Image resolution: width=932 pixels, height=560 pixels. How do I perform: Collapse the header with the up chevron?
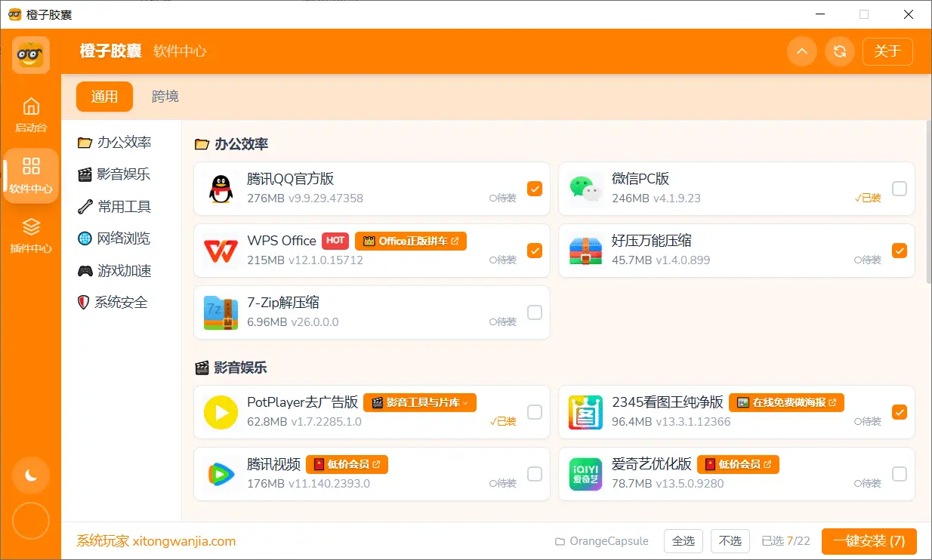(802, 51)
